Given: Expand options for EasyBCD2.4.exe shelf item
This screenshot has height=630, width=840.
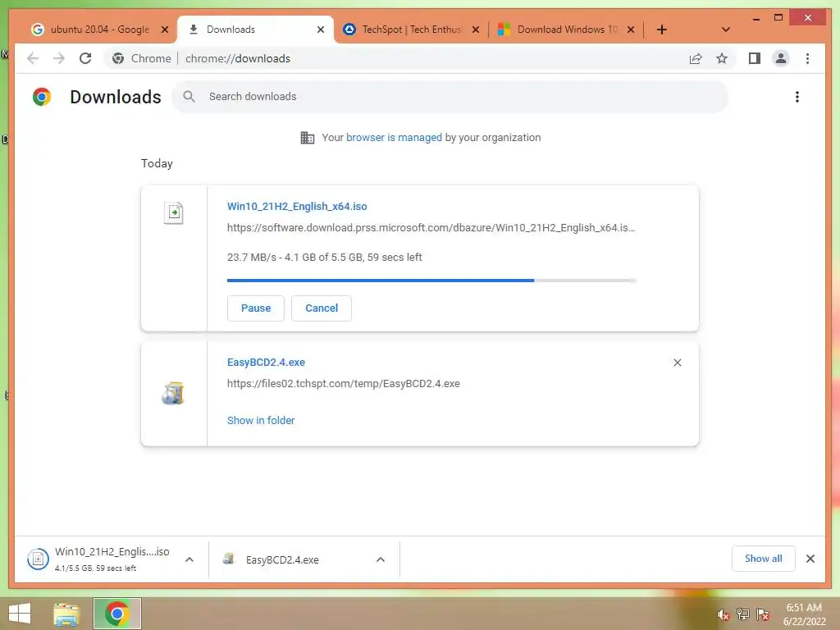Looking at the screenshot, I should 381,559.
